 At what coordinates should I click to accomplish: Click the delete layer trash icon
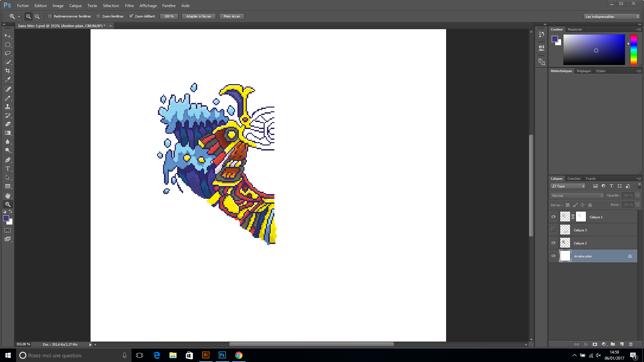631,344
